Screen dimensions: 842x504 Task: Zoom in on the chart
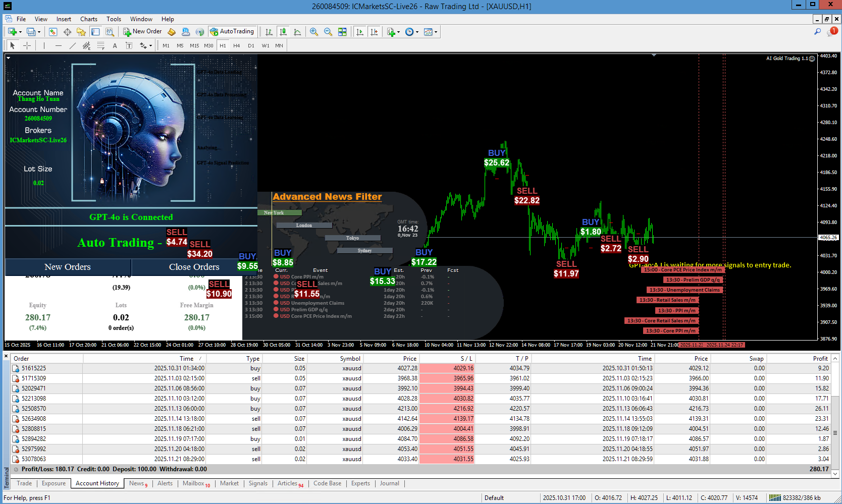[x=314, y=32]
